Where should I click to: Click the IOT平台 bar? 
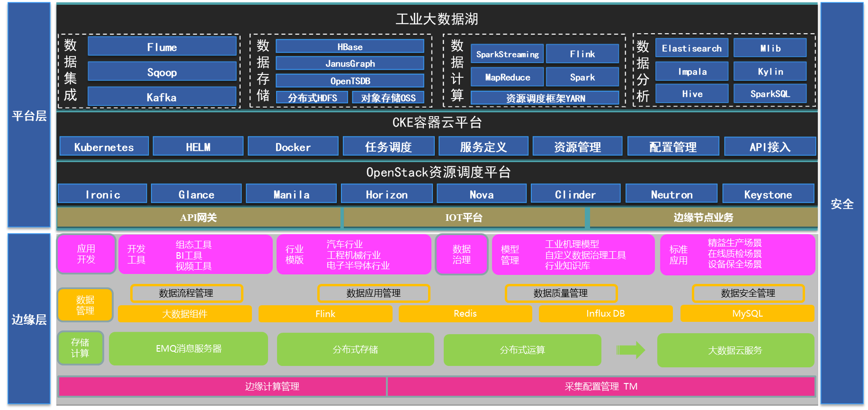(464, 218)
